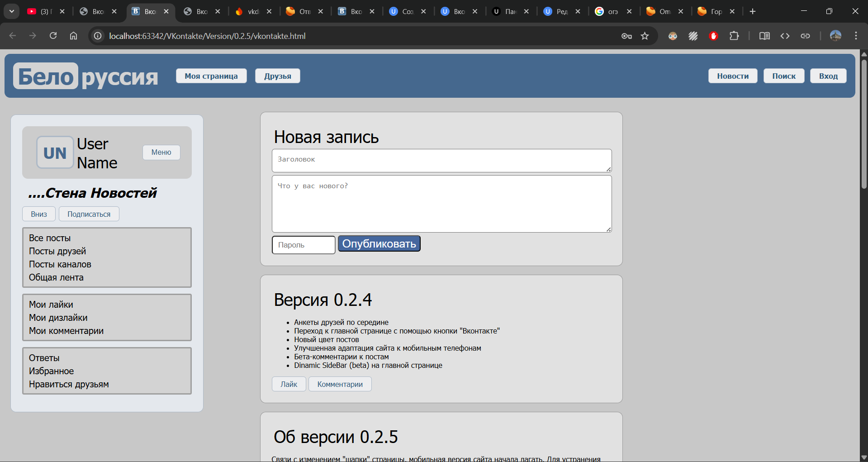868x462 pixels.
Task: Open the extensions puzzle menu
Action: [x=734, y=36]
